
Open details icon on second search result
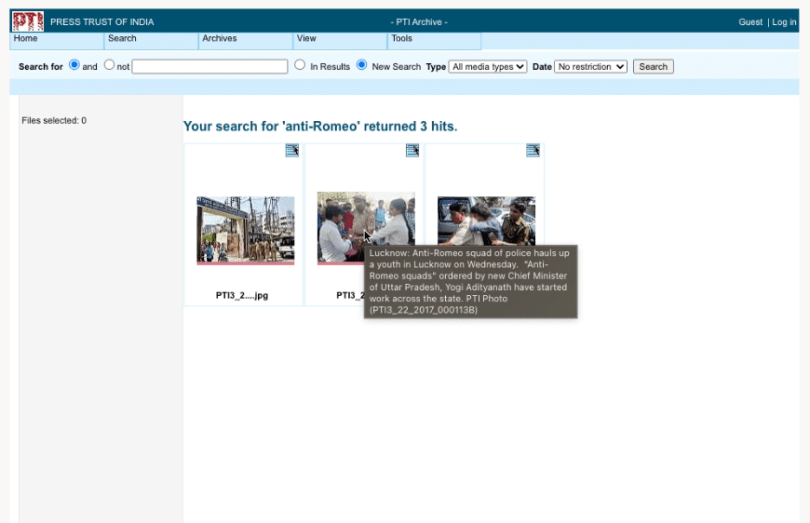tap(412, 151)
